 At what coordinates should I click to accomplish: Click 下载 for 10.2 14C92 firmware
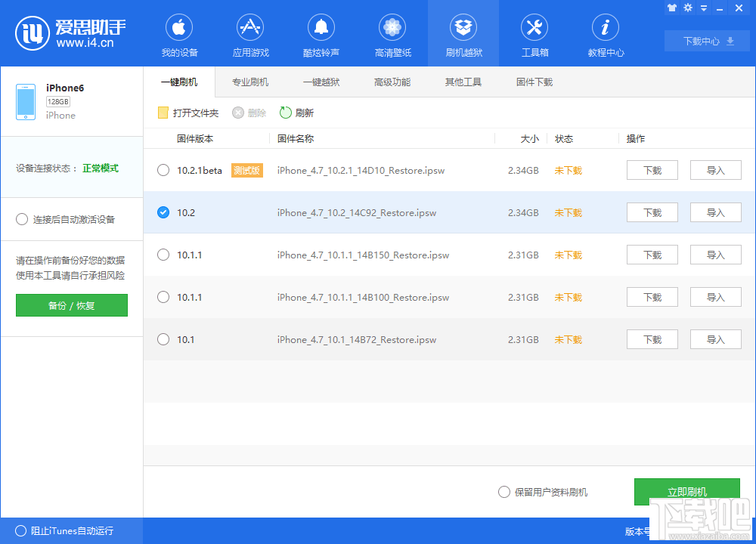(x=652, y=212)
